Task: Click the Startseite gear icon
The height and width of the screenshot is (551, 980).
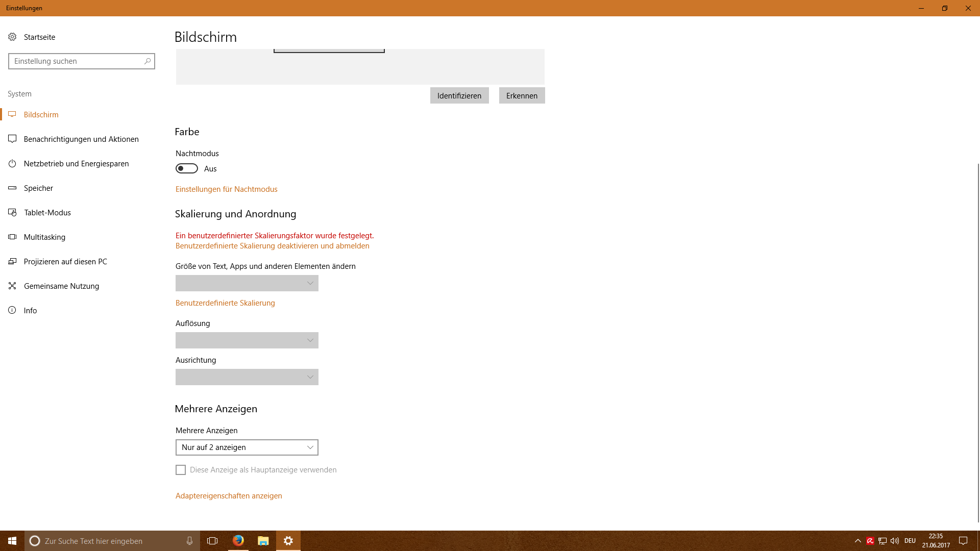Action: (x=12, y=37)
